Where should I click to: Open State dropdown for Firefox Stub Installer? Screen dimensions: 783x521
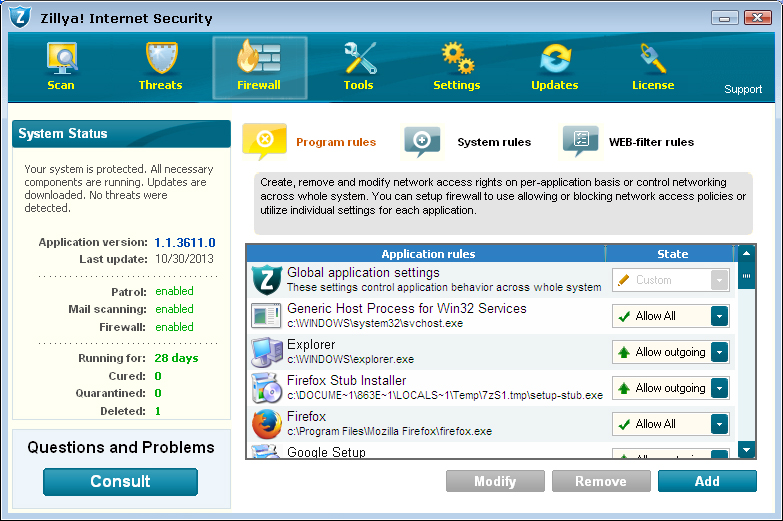point(719,388)
